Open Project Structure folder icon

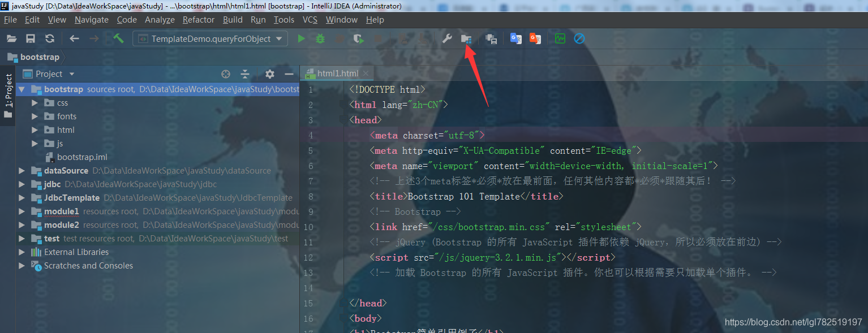466,38
